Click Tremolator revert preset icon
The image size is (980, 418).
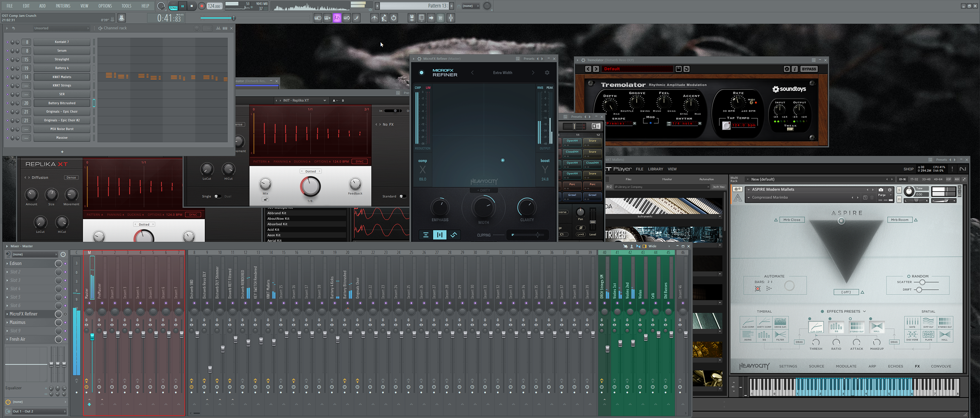(686, 69)
